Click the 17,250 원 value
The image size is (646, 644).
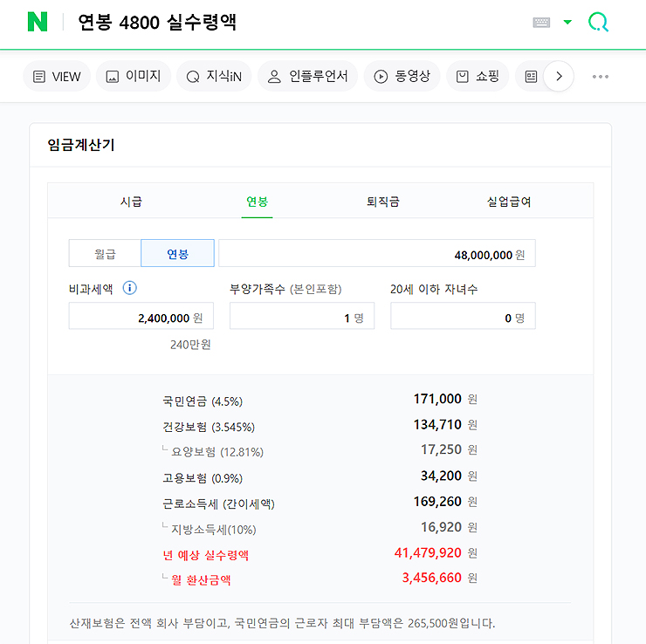(449, 449)
